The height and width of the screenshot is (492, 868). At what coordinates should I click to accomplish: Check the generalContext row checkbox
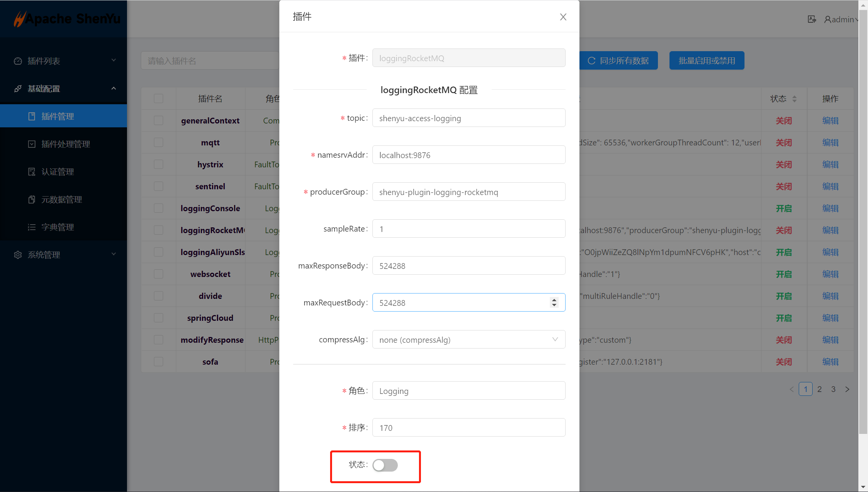pos(159,121)
